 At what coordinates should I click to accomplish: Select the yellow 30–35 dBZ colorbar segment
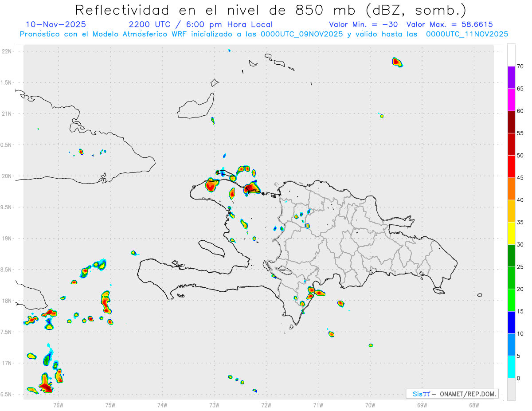coord(511,233)
